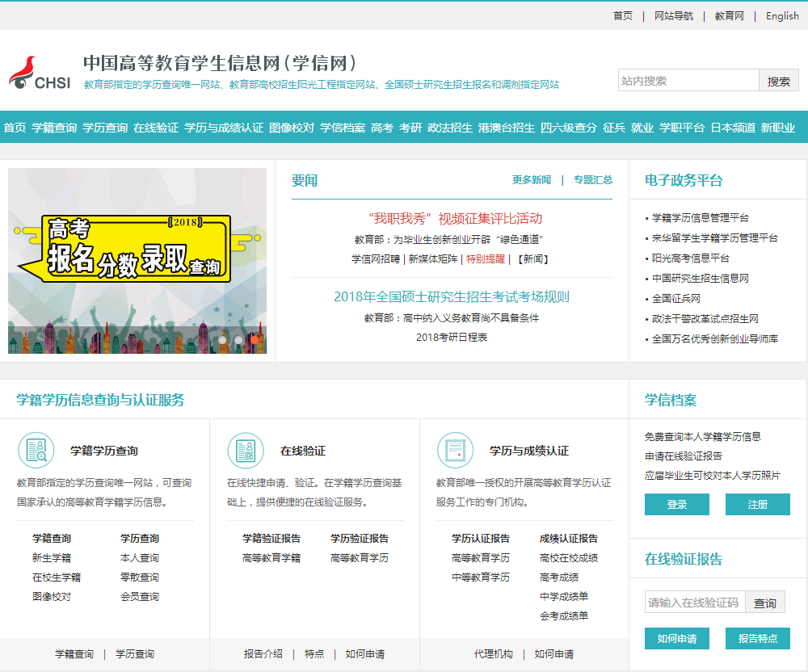
Task: Open the 学历与成绩认证 certificate icon
Action: (455, 450)
